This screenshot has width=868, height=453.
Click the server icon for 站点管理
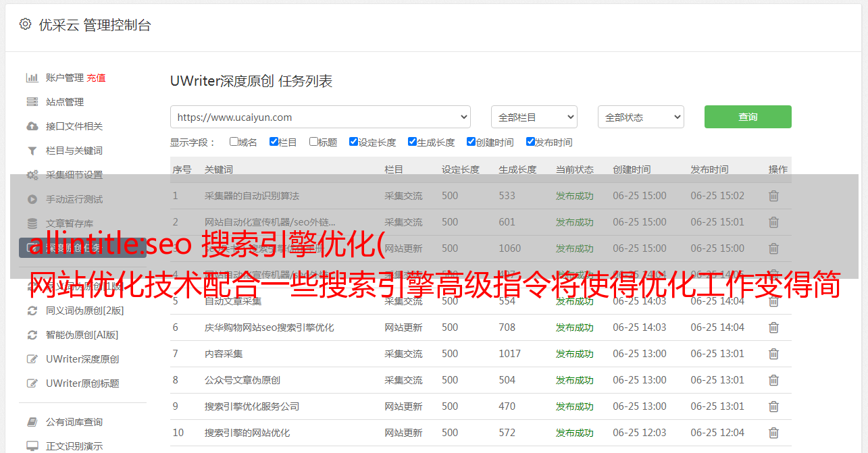click(32, 102)
